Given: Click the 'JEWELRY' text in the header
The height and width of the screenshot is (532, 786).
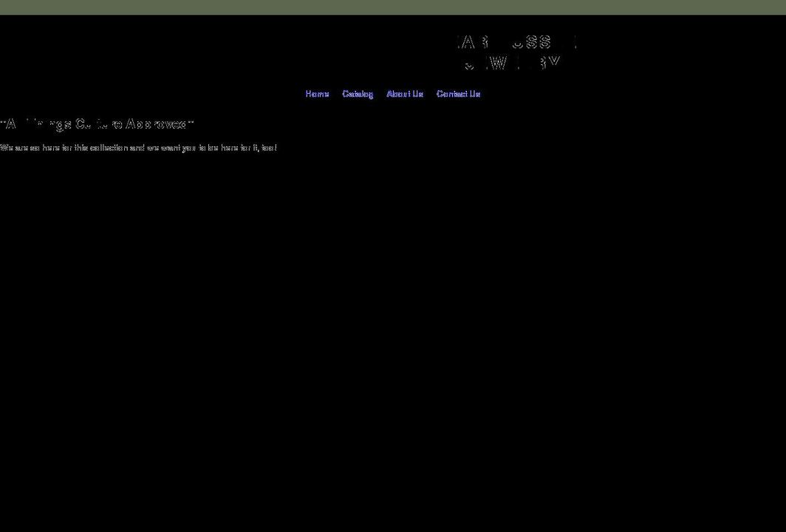Looking at the screenshot, I should coord(513,64).
